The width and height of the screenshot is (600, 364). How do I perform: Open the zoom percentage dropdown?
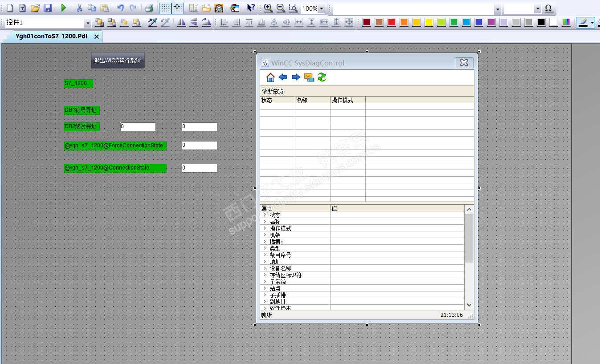pos(321,8)
